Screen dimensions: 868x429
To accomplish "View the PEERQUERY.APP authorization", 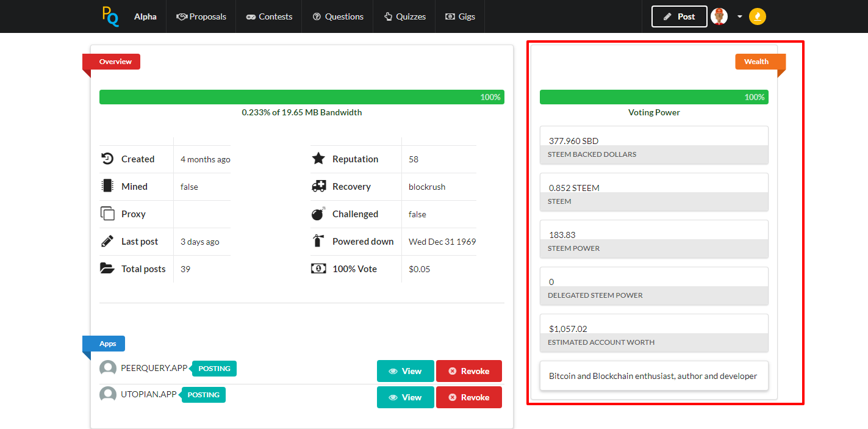I will coord(406,371).
